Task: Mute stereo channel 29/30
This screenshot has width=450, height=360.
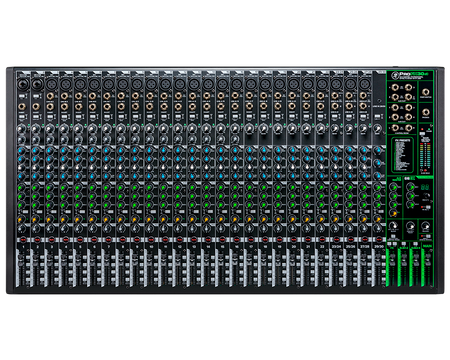Action: click(379, 240)
